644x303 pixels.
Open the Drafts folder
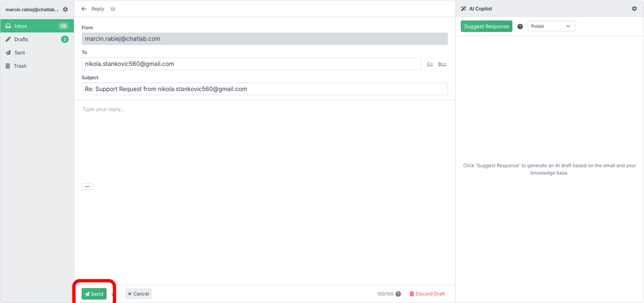point(37,39)
